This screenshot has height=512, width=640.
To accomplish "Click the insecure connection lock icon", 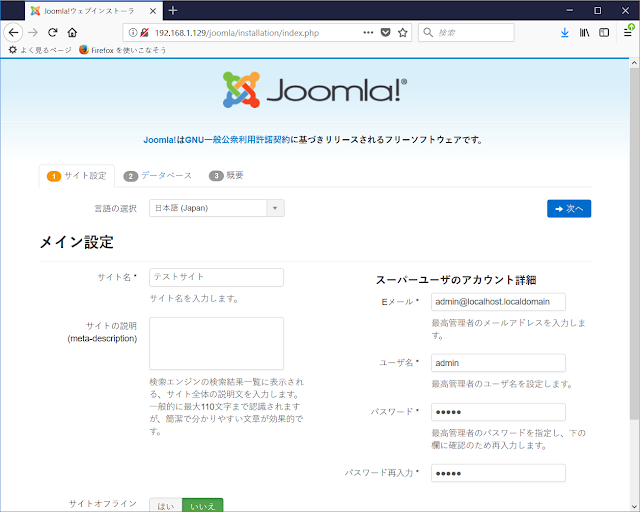I will point(144,33).
